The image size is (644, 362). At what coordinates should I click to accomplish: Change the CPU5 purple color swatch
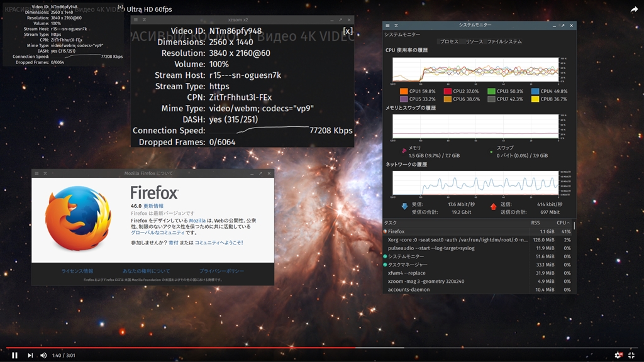(404, 99)
